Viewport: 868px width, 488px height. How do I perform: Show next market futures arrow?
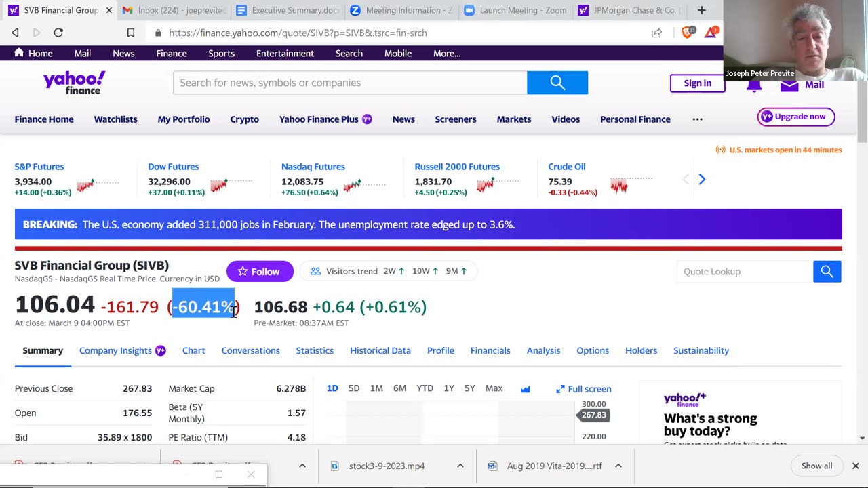coord(702,179)
